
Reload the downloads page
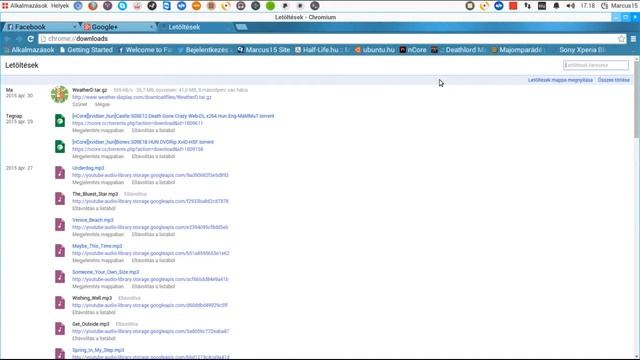(x=31, y=39)
